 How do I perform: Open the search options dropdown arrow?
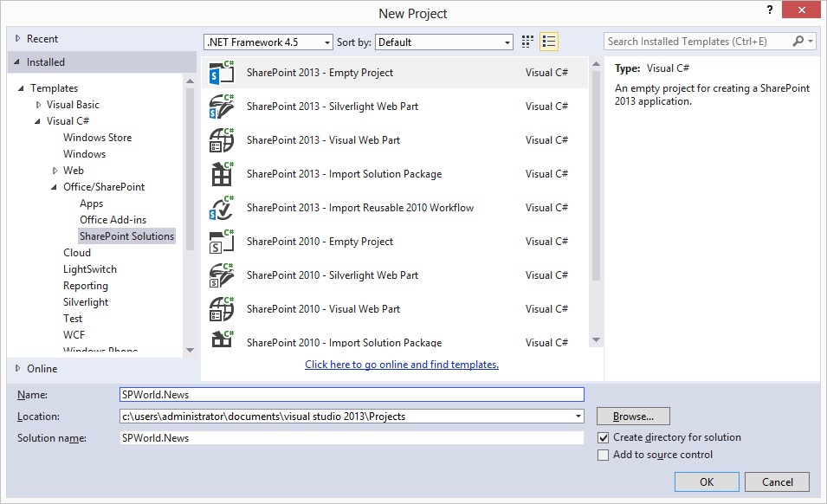pyautogui.click(x=811, y=41)
